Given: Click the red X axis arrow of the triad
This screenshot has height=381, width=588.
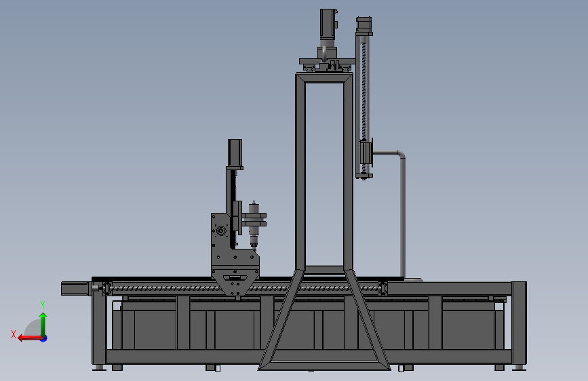Looking at the screenshot, I should coord(30,338).
